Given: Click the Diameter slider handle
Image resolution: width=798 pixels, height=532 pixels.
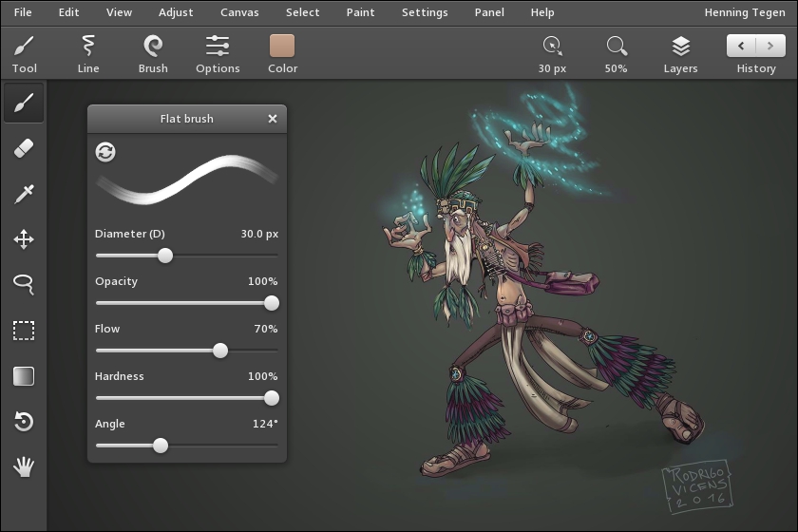Looking at the screenshot, I should 165,256.
